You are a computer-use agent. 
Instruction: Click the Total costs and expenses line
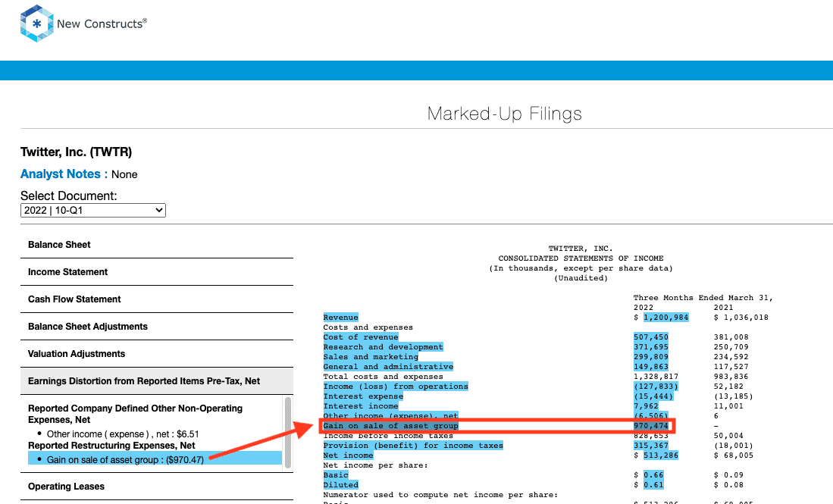(x=383, y=377)
